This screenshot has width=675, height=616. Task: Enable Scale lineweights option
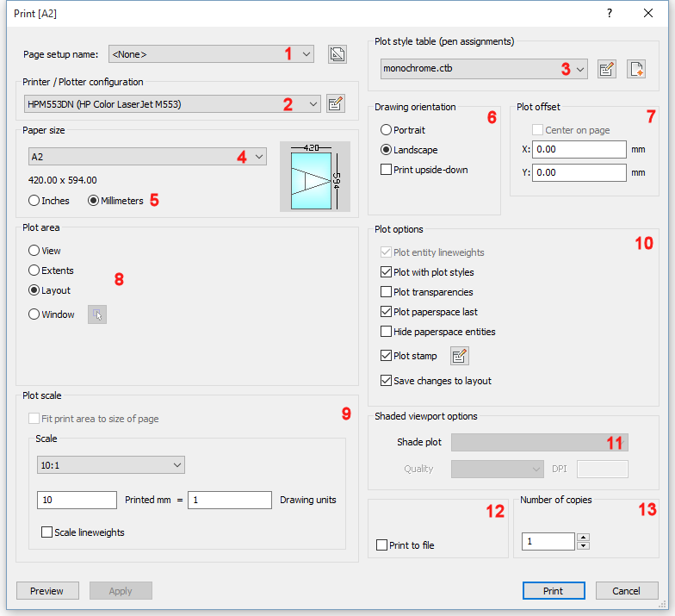click(x=46, y=532)
